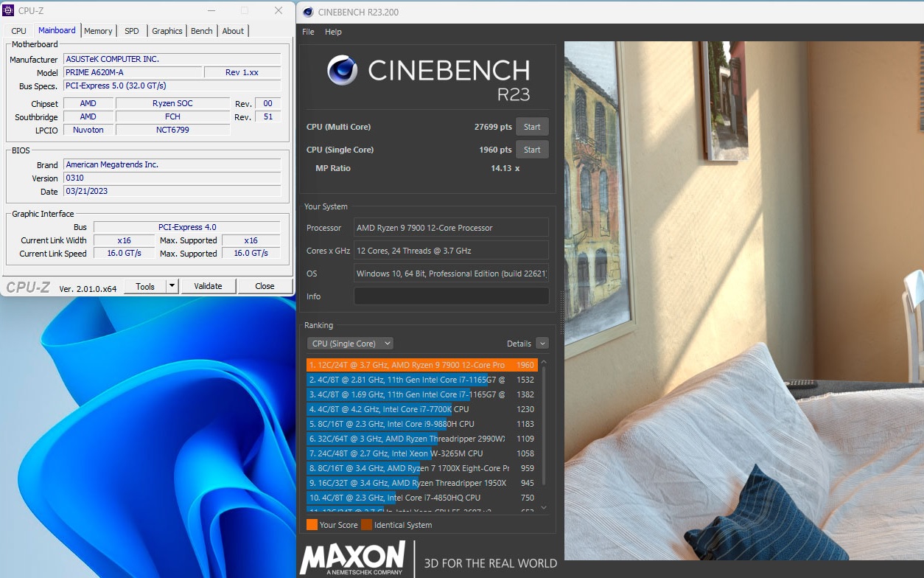Viewport: 924px width, 578px height.
Task: Click the scroll-down arrow of ranking list
Action: click(x=544, y=507)
